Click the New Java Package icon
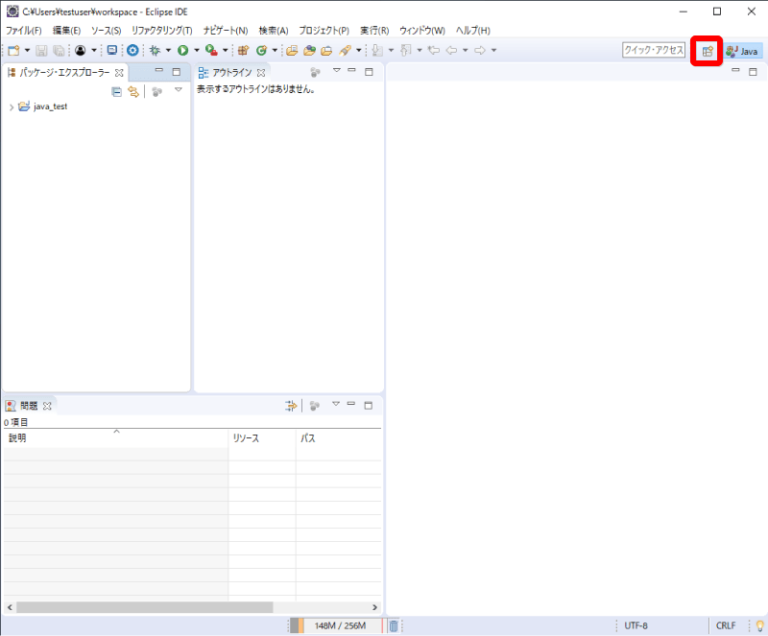 243,50
